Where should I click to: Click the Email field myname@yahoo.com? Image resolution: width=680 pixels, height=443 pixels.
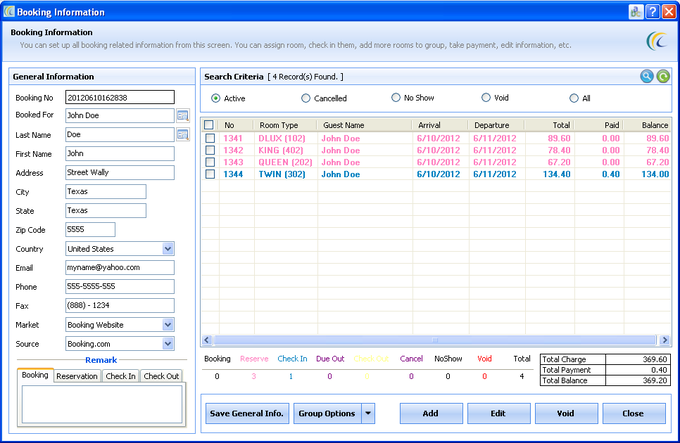[120, 267]
